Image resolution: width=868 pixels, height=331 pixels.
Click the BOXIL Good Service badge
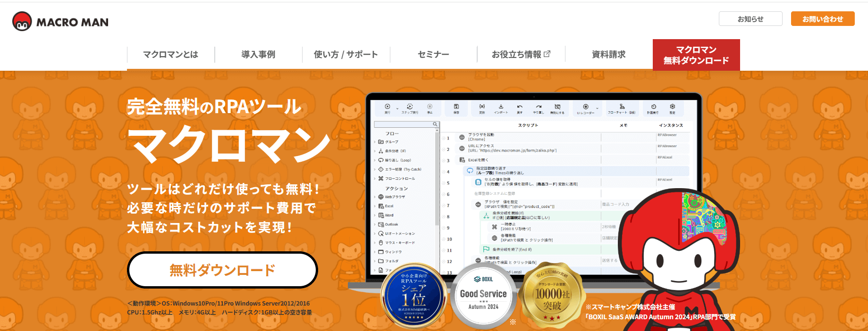pos(483,296)
